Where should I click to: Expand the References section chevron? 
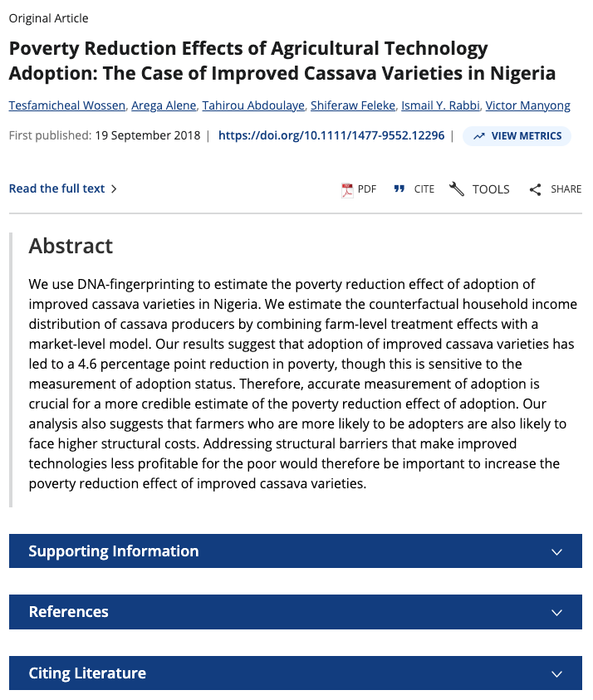[556, 612]
